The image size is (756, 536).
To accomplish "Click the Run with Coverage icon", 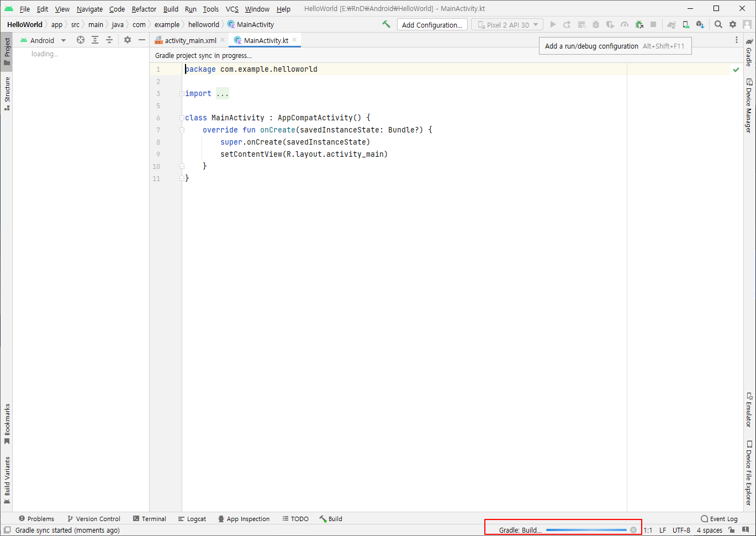I will 610,24.
